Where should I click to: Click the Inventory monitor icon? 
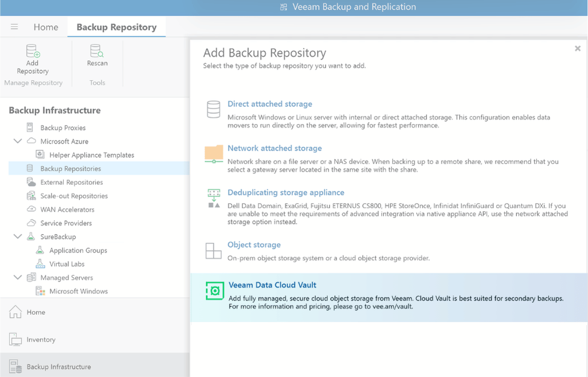[16, 339]
